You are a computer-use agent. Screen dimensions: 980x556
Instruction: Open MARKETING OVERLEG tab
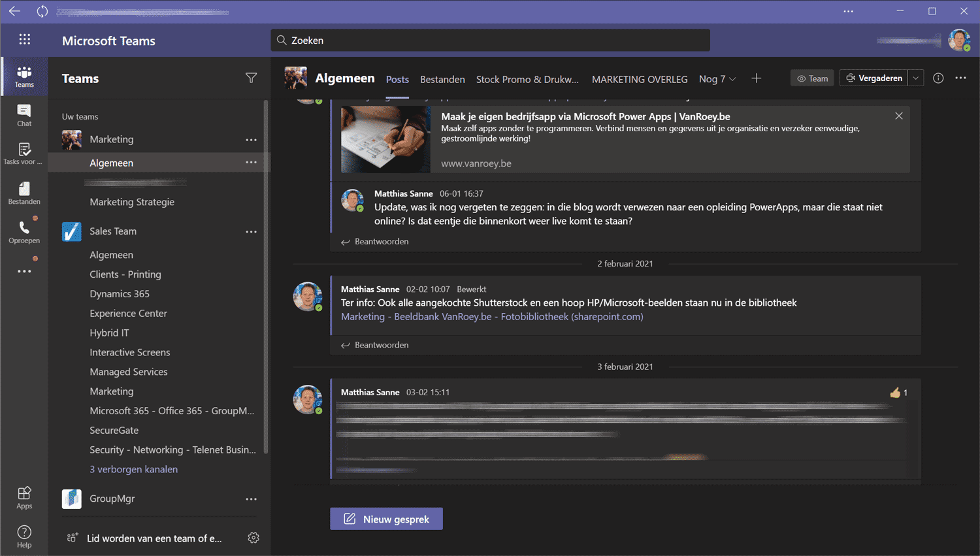pyautogui.click(x=640, y=79)
